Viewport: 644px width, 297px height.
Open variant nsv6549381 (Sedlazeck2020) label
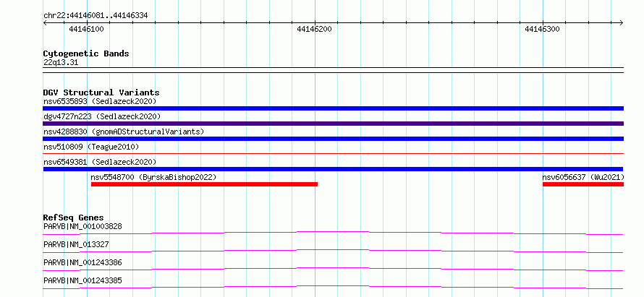tap(100, 162)
